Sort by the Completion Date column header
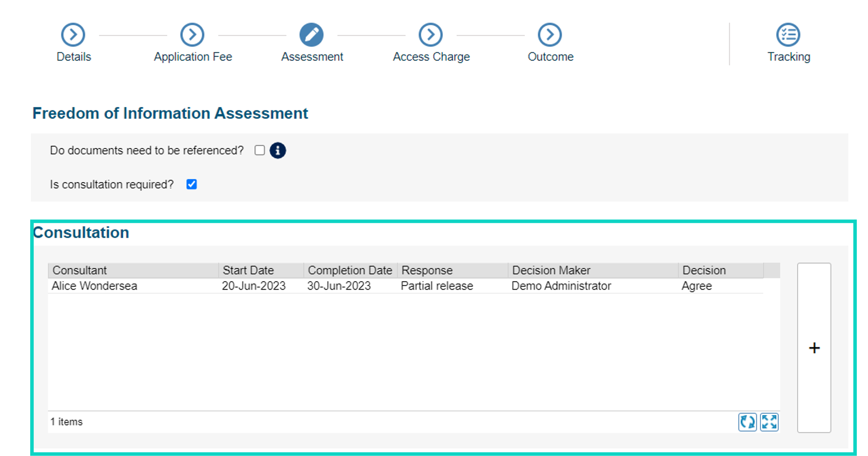The height and width of the screenshot is (456, 868). pyautogui.click(x=351, y=270)
